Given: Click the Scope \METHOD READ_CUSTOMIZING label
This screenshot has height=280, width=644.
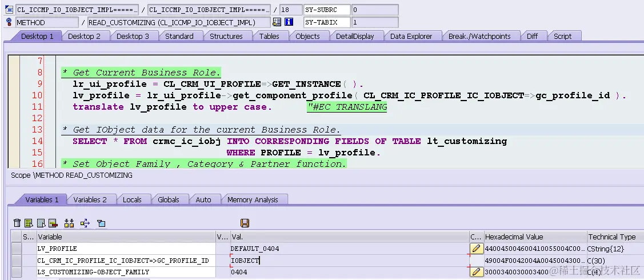Looking at the screenshot, I should point(71,175).
